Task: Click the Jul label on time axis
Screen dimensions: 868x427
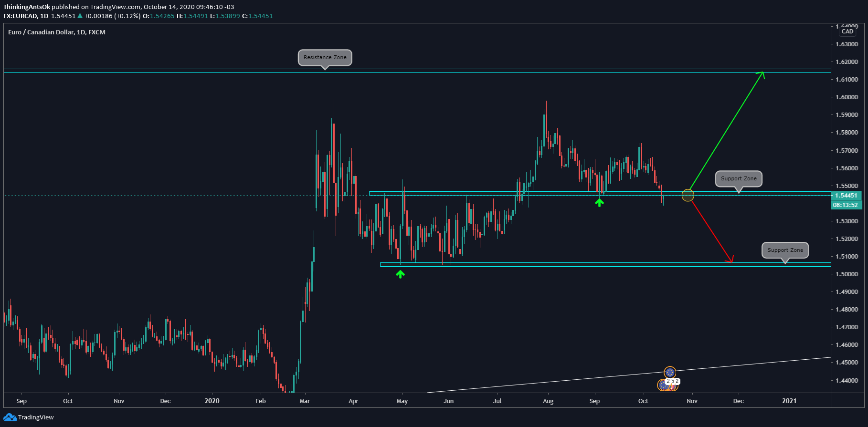Action: click(x=498, y=401)
